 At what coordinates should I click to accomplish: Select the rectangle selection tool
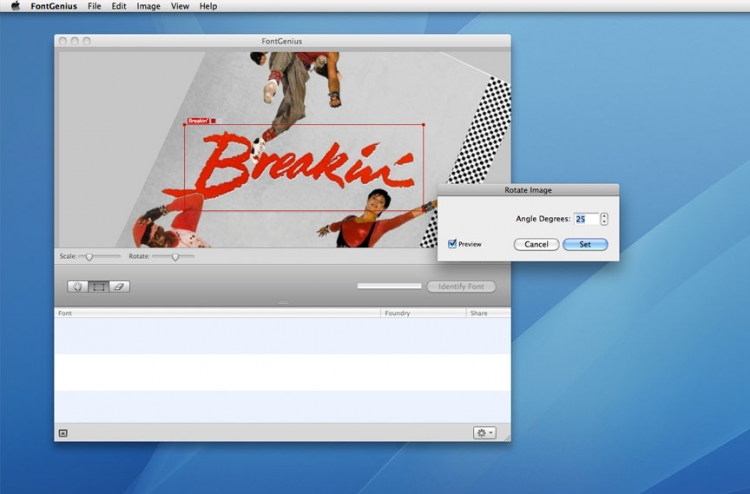click(x=99, y=286)
